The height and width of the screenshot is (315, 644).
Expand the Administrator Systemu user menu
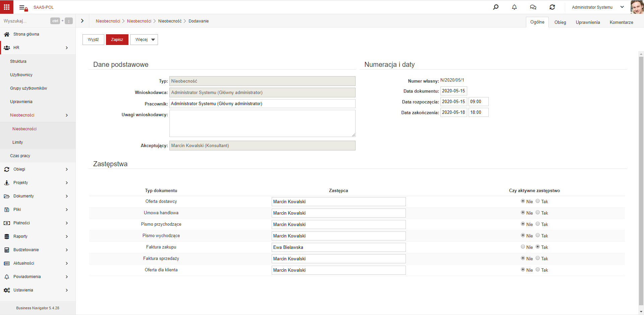(598, 7)
